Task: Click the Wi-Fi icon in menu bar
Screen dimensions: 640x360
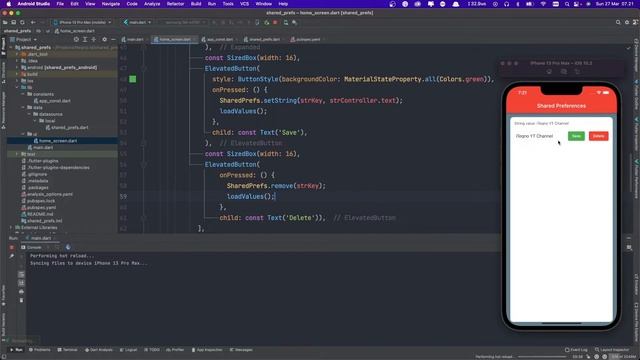Action: [x=543, y=4]
